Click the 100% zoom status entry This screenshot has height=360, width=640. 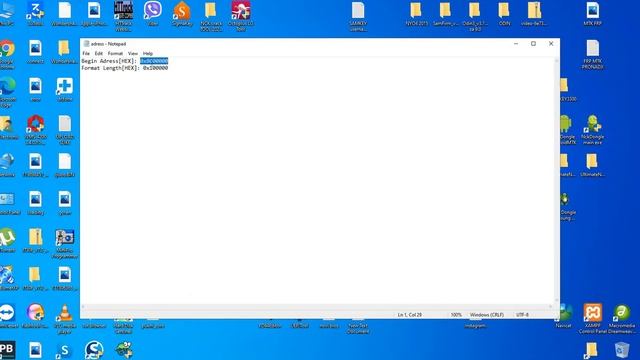click(456, 315)
